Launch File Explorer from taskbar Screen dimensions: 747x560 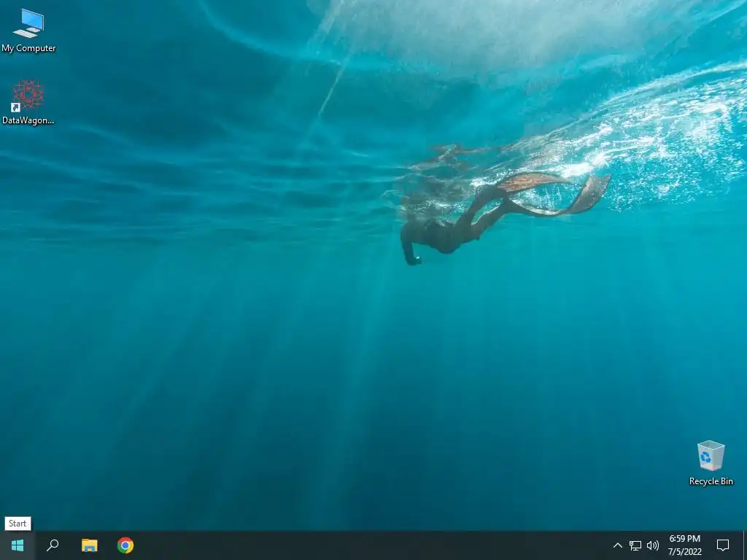(89, 545)
